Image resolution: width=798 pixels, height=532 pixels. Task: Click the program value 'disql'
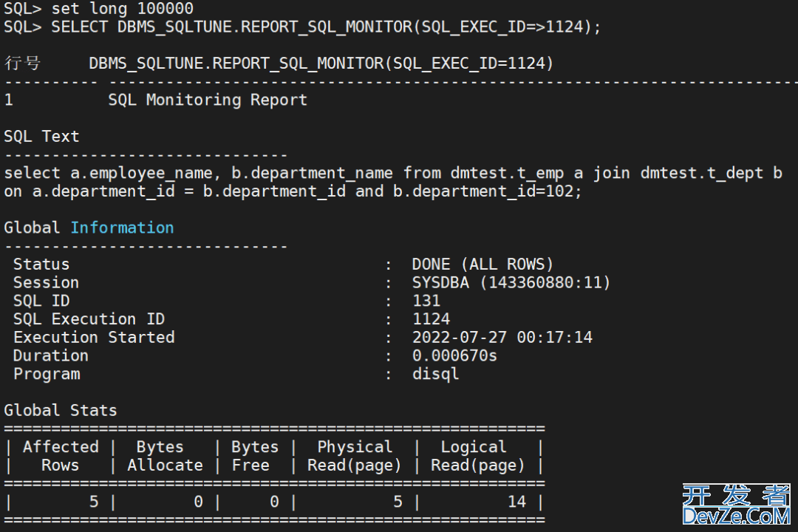pyautogui.click(x=436, y=374)
